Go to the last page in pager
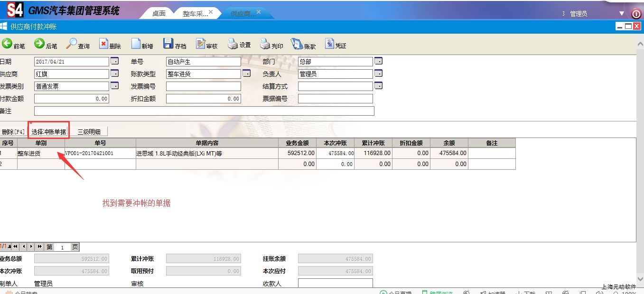Image resolution: width=644 pixels, height=294 pixels. point(40,247)
